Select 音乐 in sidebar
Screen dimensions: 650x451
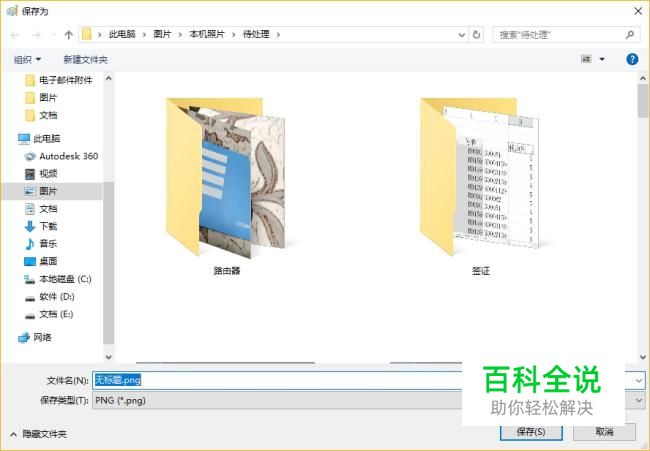point(41,244)
